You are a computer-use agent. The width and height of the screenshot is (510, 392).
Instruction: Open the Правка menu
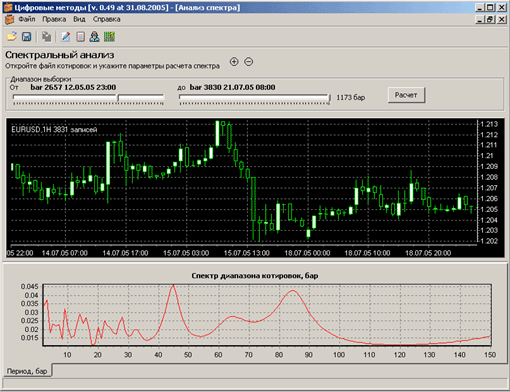pos(54,19)
